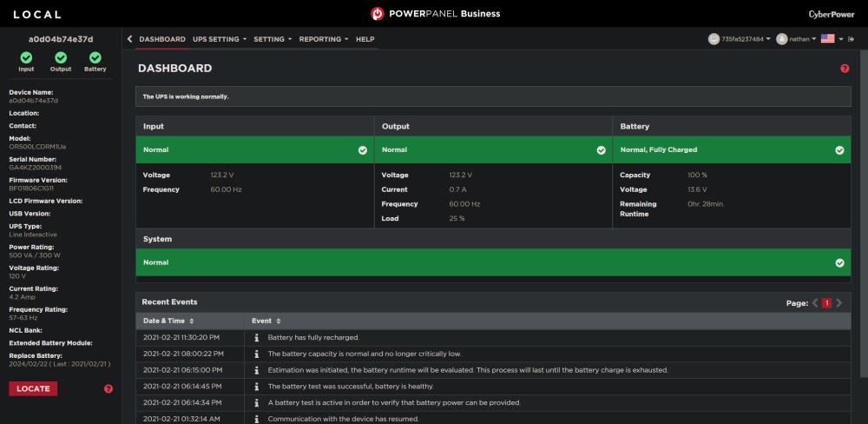Click info icon of 'Communication has resumed' event
This screenshot has height=424, width=868.
(257, 419)
